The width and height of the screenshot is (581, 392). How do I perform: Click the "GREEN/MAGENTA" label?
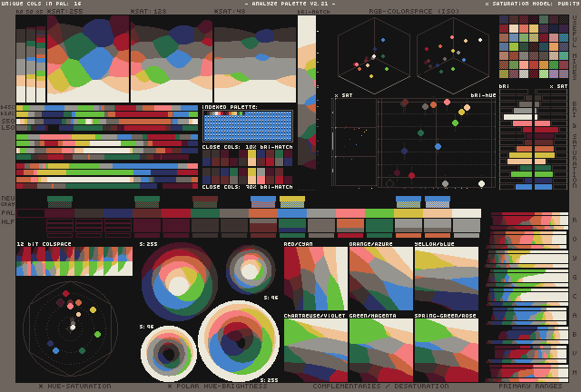coord(373,316)
